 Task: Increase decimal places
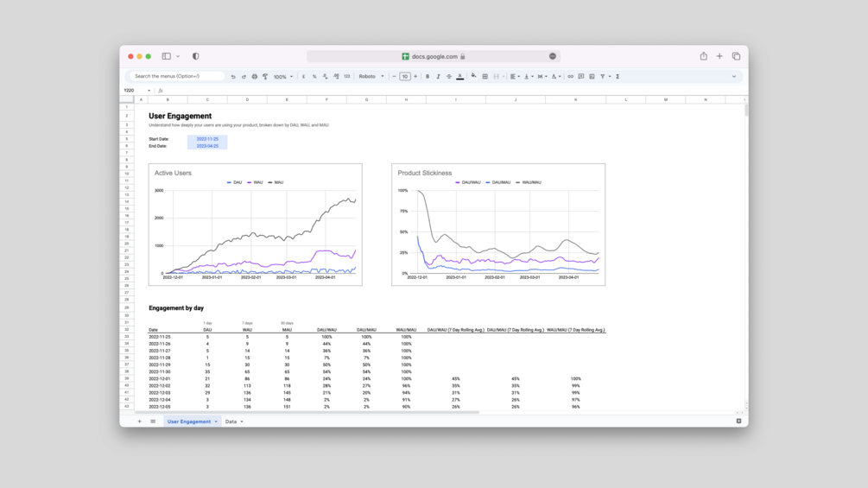pos(336,76)
